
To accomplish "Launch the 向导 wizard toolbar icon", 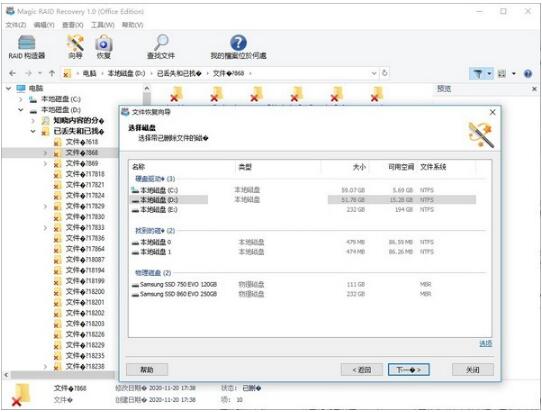I will pyautogui.click(x=75, y=47).
